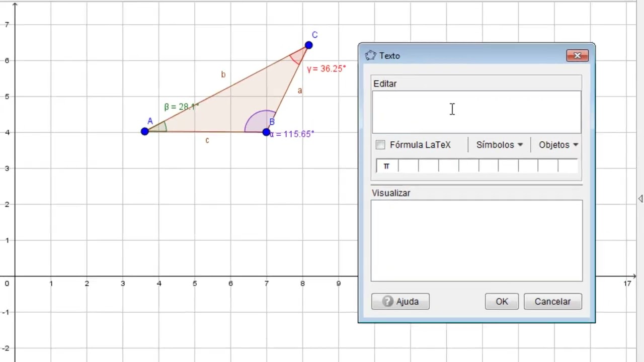Open the Objetos dropdown

[x=558, y=145]
